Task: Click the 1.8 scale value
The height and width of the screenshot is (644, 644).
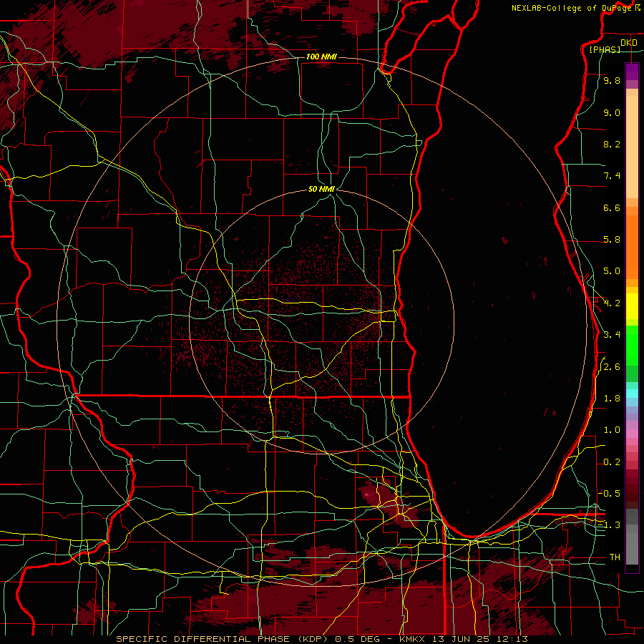Action: [x=612, y=399]
